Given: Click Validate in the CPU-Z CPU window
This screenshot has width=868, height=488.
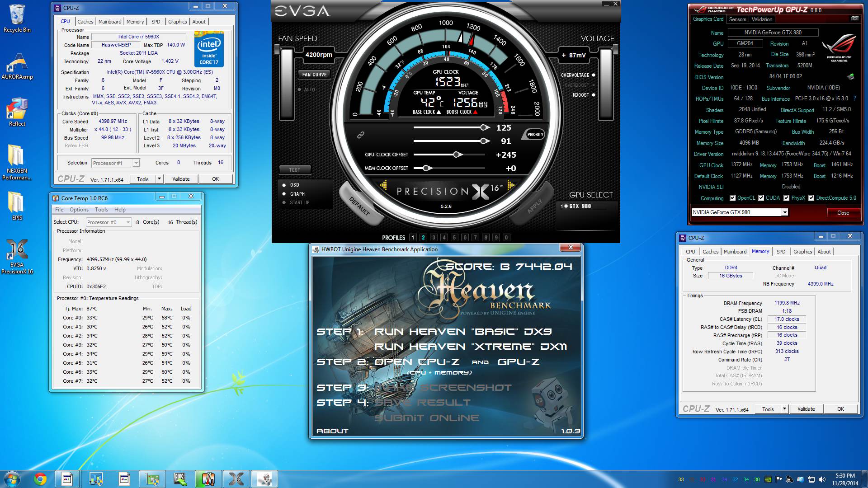Looking at the screenshot, I should pos(181,179).
